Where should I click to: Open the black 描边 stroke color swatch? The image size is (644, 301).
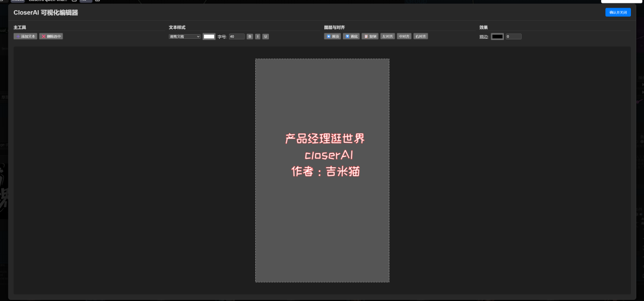[497, 36]
